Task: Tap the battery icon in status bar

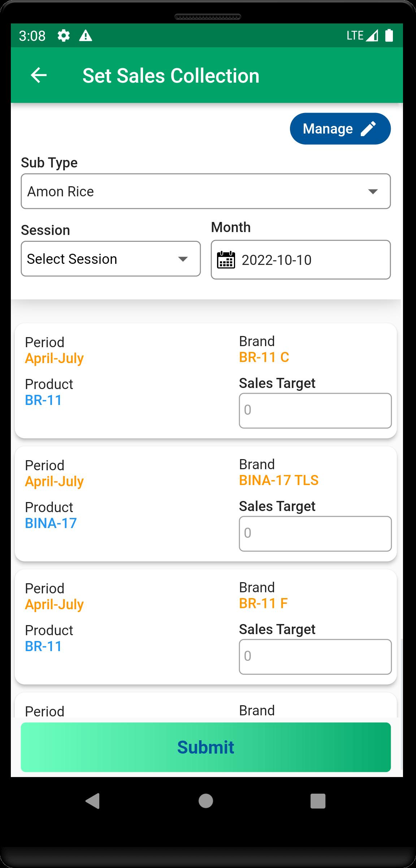Action: click(389, 35)
